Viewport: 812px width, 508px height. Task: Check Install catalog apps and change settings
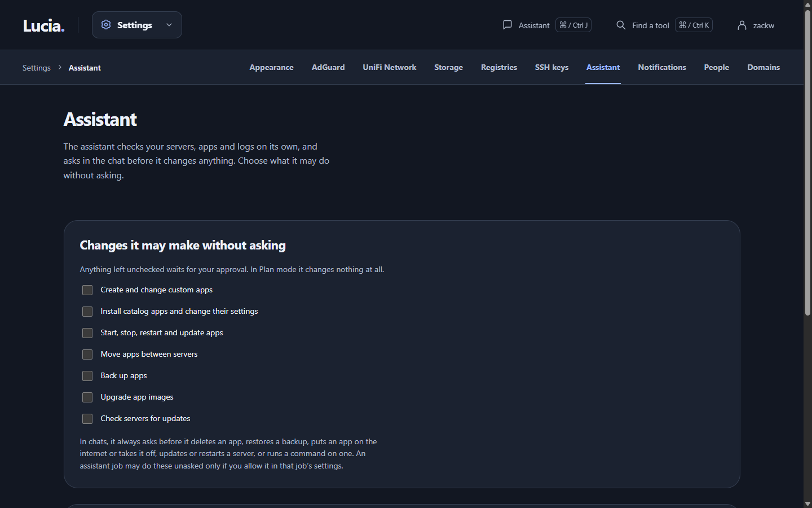click(x=87, y=312)
